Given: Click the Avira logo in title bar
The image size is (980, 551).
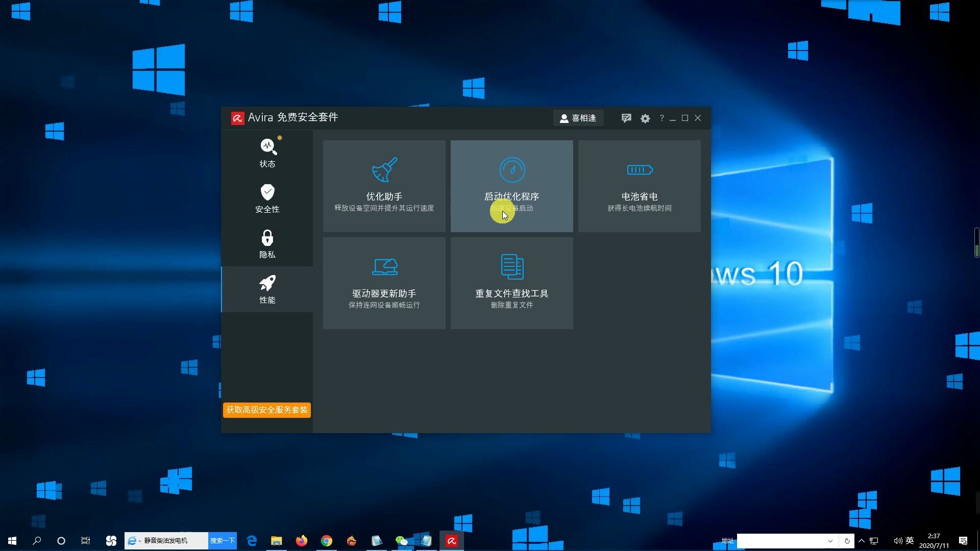Looking at the screenshot, I should [x=237, y=118].
